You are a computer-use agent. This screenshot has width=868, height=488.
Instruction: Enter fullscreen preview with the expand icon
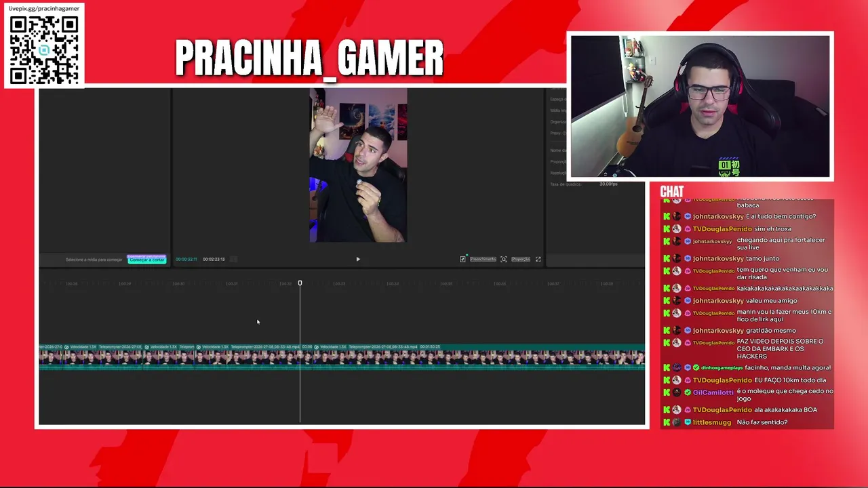click(538, 259)
